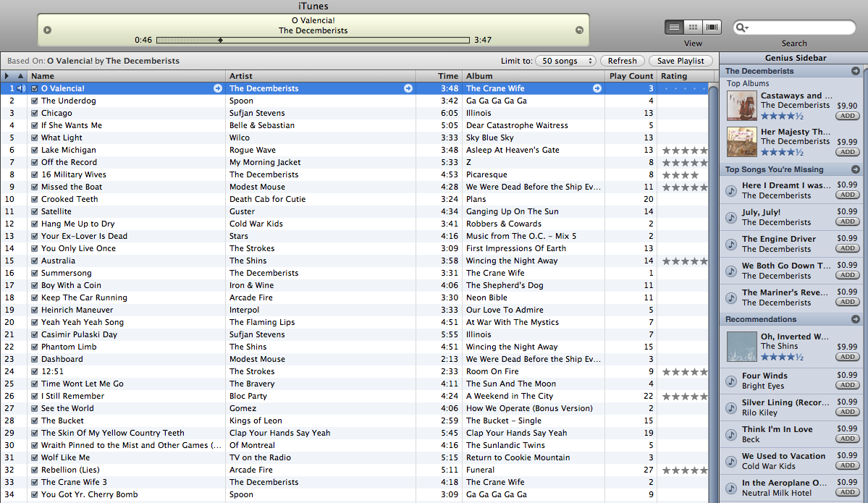Click the search magnifier icon
Viewport: 868px width, 503px height.
click(742, 28)
